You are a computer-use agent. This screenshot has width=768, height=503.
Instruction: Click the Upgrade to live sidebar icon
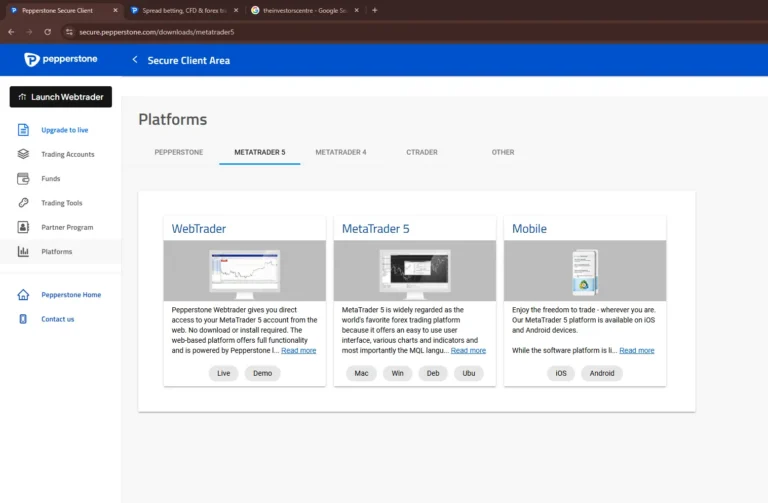pyautogui.click(x=23, y=130)
